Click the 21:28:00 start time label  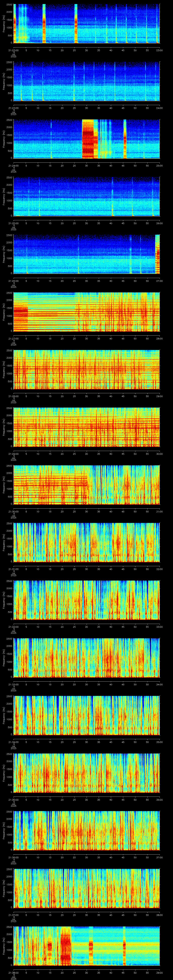click(13, 396)
